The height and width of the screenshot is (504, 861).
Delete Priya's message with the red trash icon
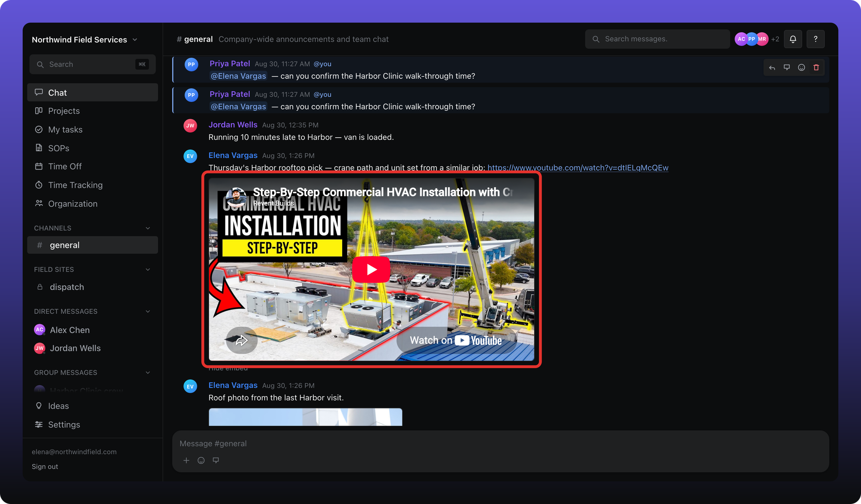816,68
